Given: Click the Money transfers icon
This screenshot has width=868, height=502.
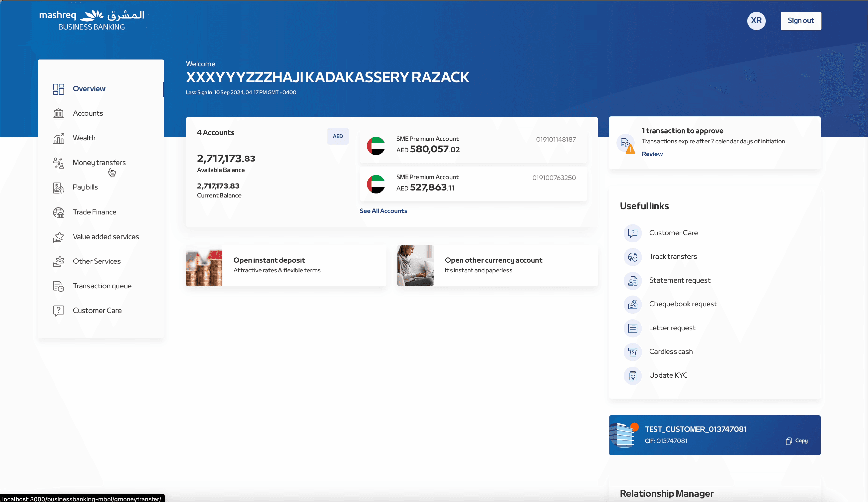Looking at the screenshot, I should [x=58, y=163].
